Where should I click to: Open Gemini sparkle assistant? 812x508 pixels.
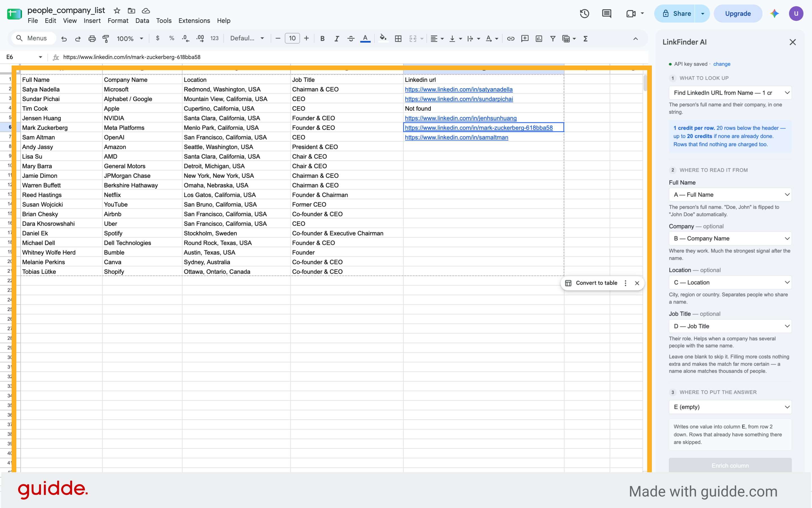click(775, 14)
